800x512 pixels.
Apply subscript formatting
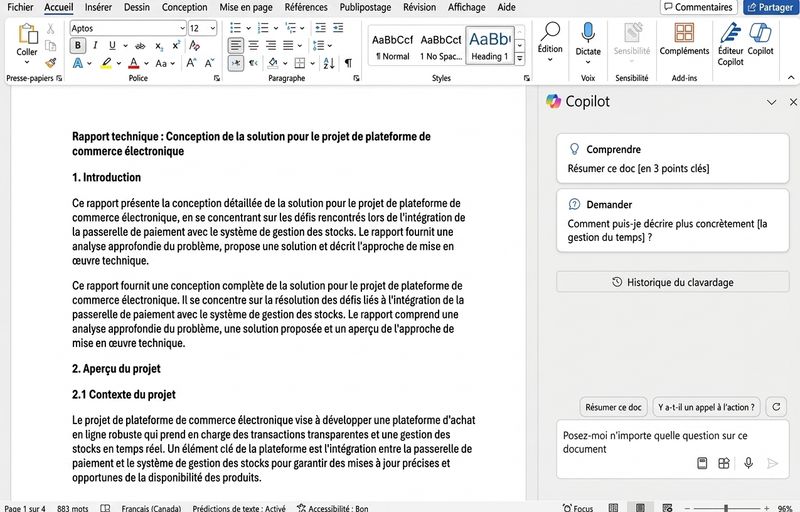(x=159, y=45)
